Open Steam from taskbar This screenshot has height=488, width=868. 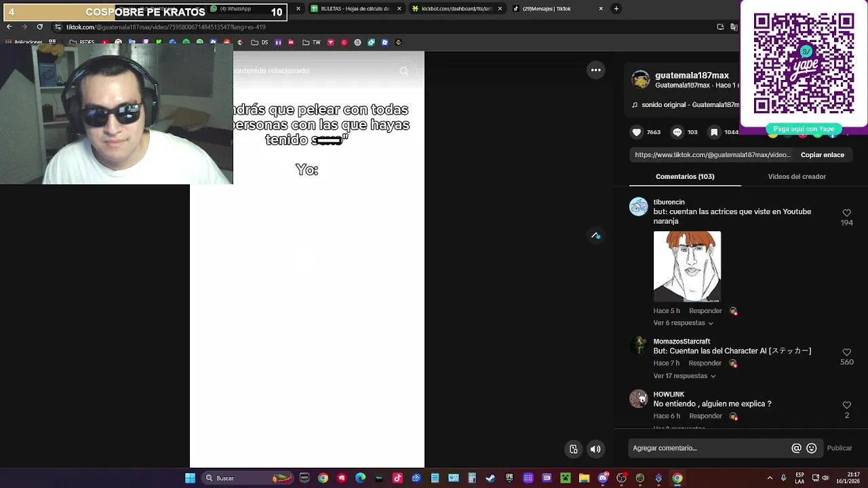490,479
